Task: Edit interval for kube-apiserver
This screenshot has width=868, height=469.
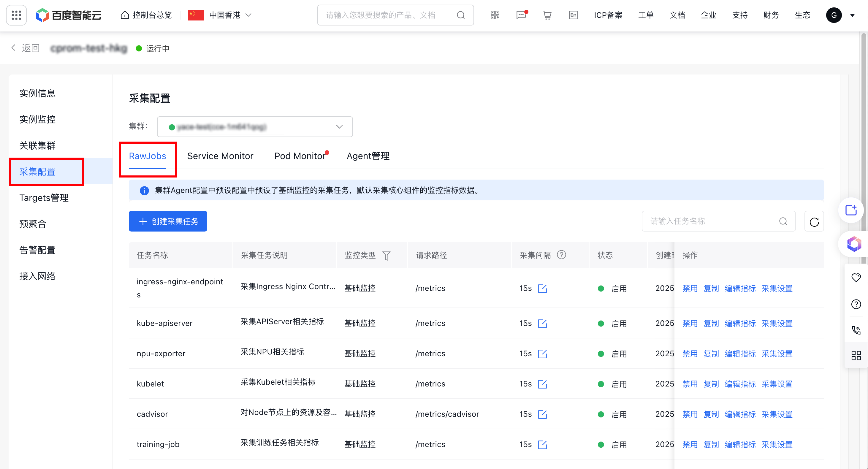Action: tap(543, 324)
